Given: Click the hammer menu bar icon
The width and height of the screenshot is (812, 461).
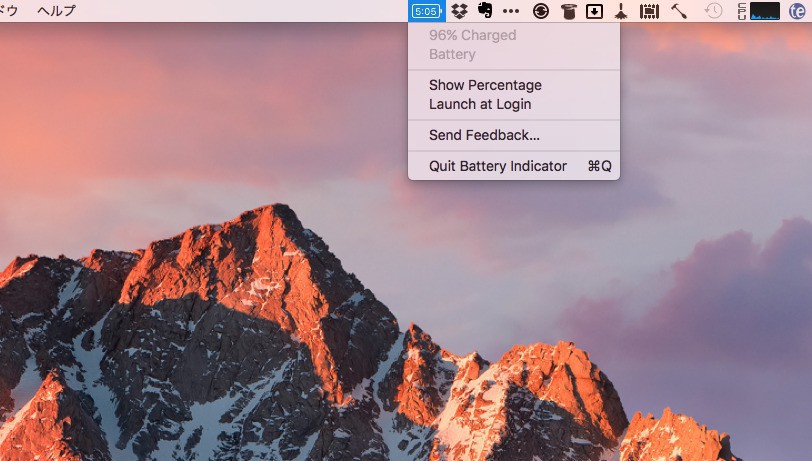Looking at the screenshot, I should (x=678, y=11).
